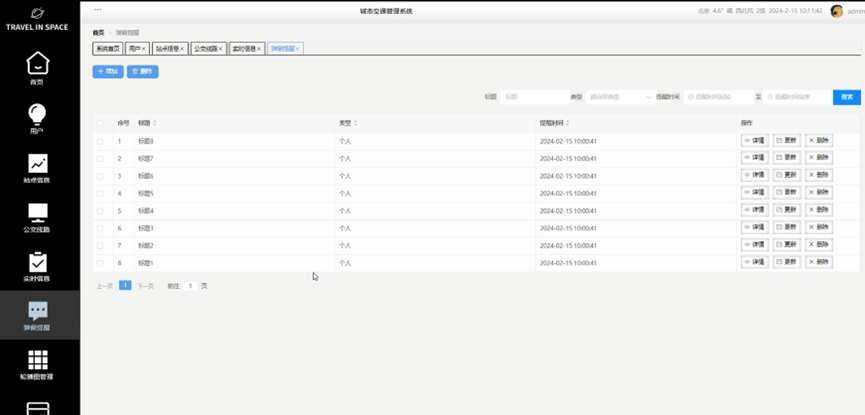Toggle the select-all checkbox in table header
The width and height of the screenshot is (865, 415).
pyautogui.click(x=100, y=123)
